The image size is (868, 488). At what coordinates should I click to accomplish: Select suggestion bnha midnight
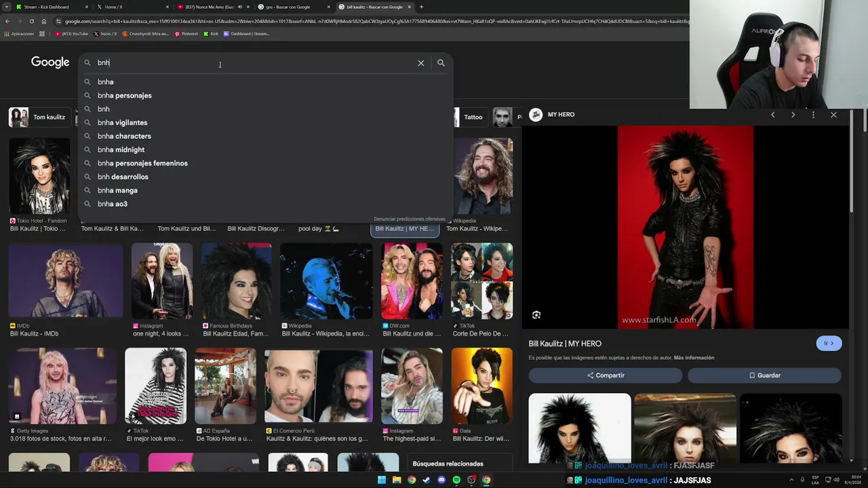point(266,150)
